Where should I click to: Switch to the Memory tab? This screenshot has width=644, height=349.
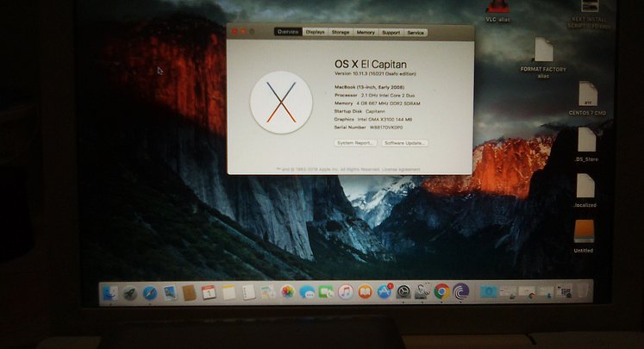(x=366, y=32)
